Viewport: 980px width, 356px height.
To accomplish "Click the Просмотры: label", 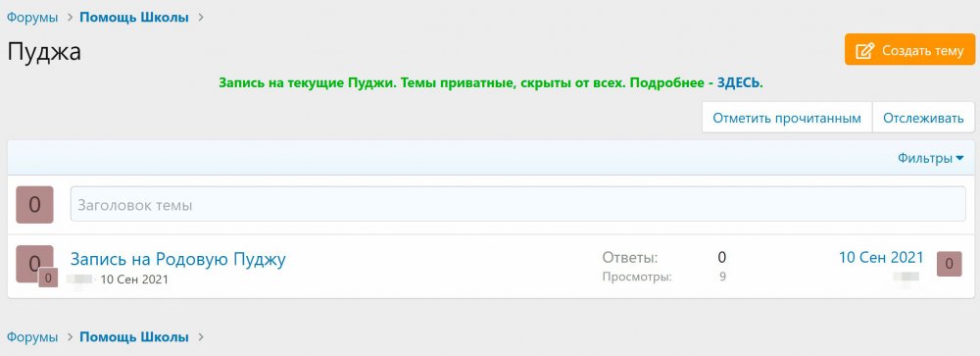I will click(637, 277).
